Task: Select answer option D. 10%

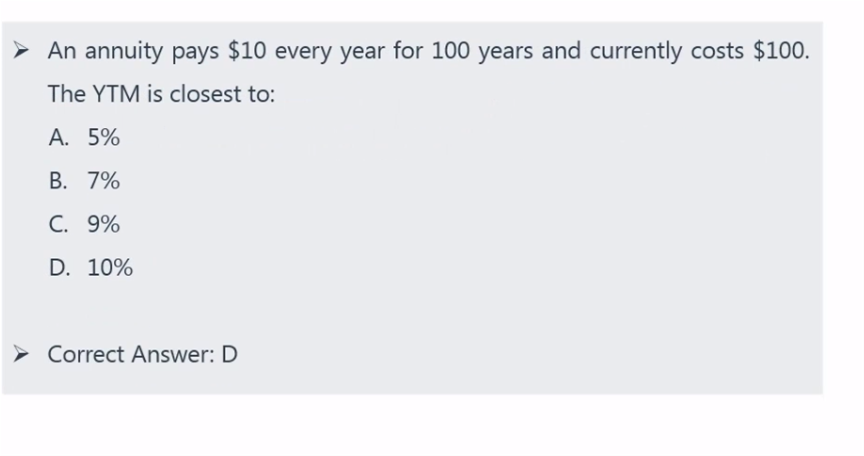Action: (91, 268)
